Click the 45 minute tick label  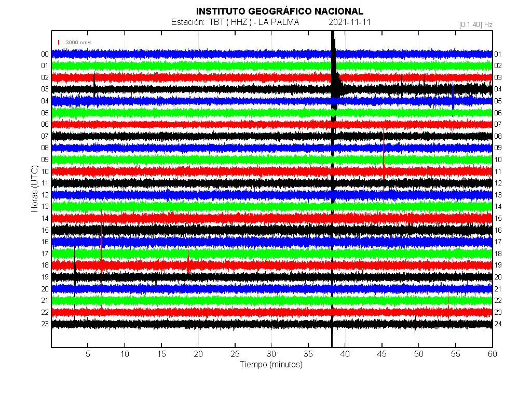382,354
